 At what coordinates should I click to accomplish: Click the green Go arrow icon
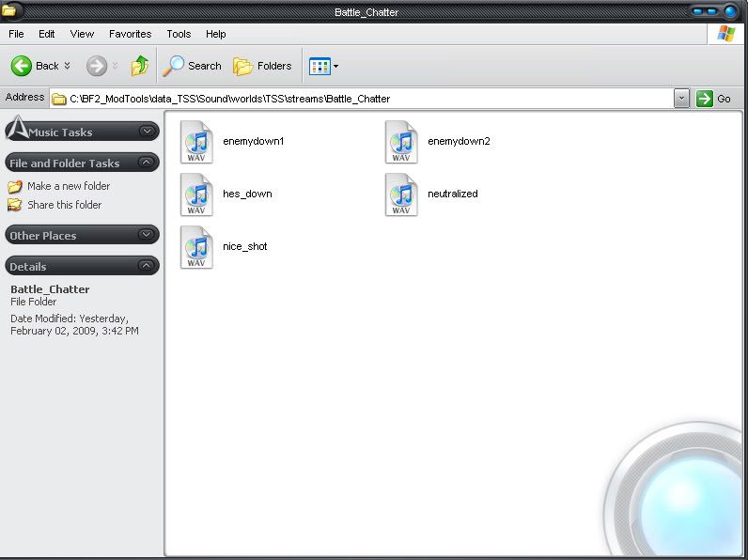[705, 99]
